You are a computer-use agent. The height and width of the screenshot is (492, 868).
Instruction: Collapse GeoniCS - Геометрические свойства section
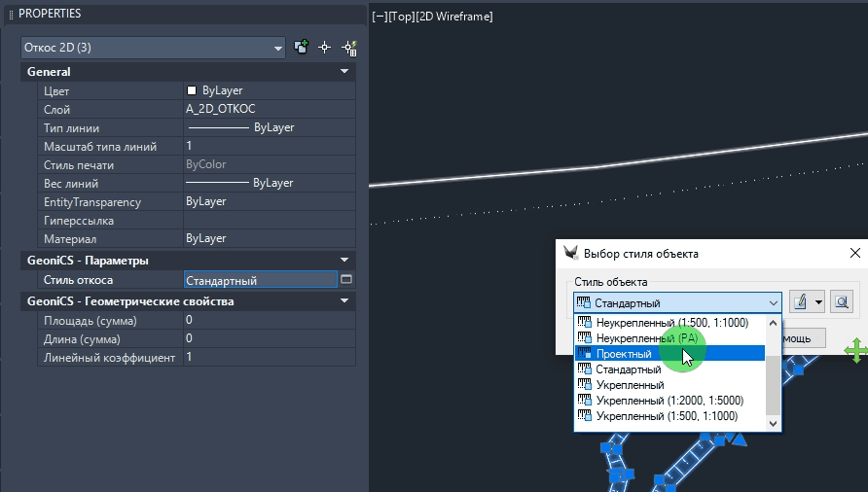pos(344,301)
